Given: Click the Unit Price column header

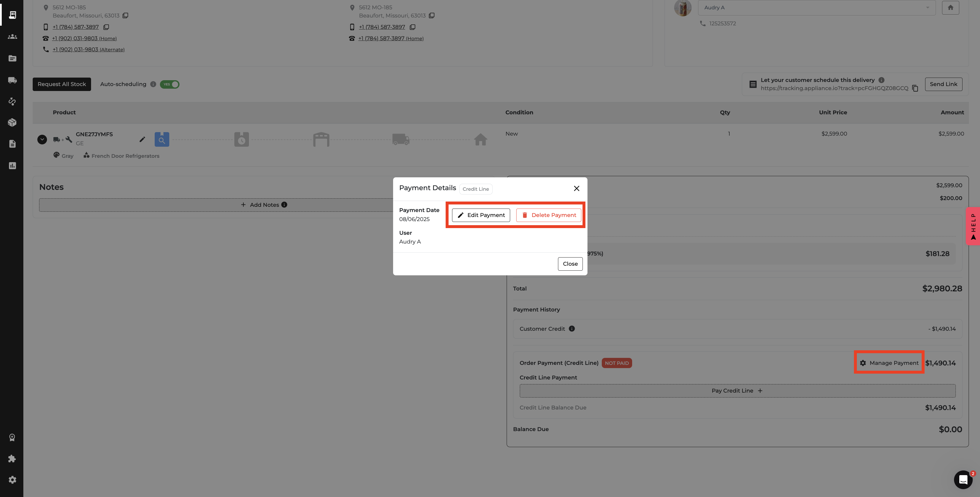Looking at the screenshot, I should point(833,113).
